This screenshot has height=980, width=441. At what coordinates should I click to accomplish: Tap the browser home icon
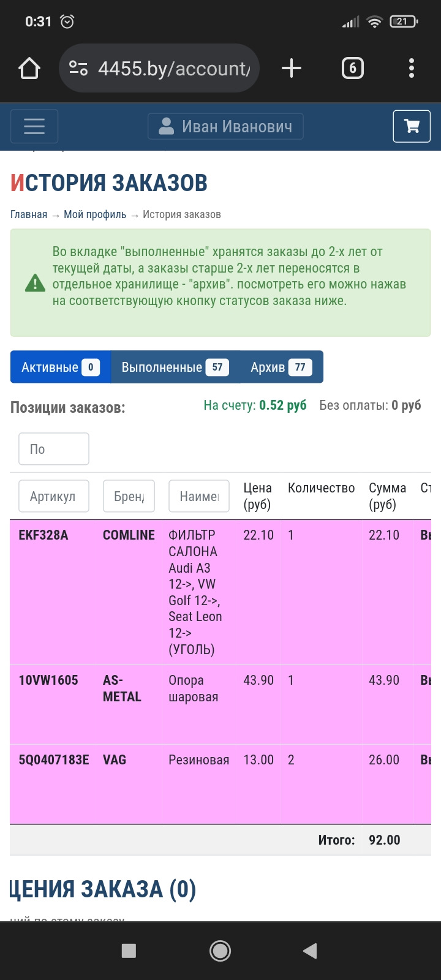tap(29, 69)
